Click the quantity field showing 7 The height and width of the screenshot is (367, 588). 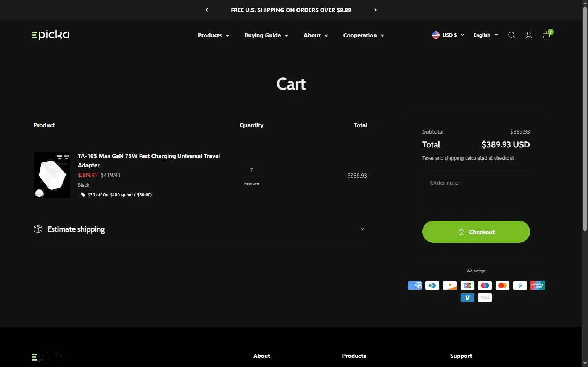251,170
